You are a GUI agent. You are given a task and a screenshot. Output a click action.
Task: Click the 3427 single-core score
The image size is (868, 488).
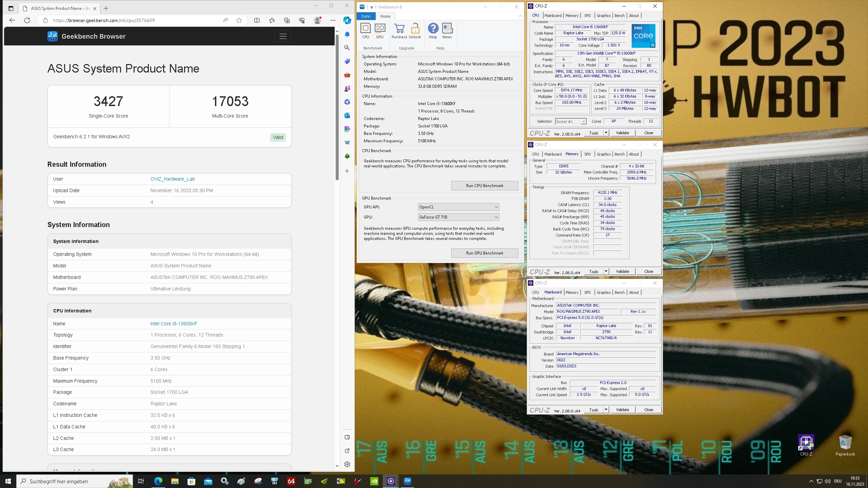[108, 101]
